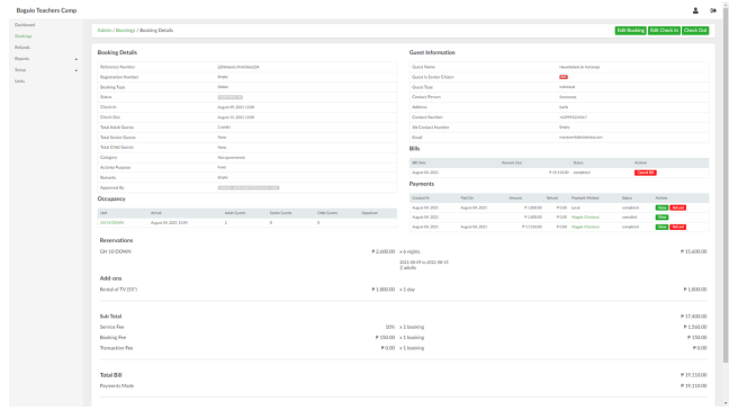Go to Refunds in the sidebar
734x419 pixels.
point(22,47)
